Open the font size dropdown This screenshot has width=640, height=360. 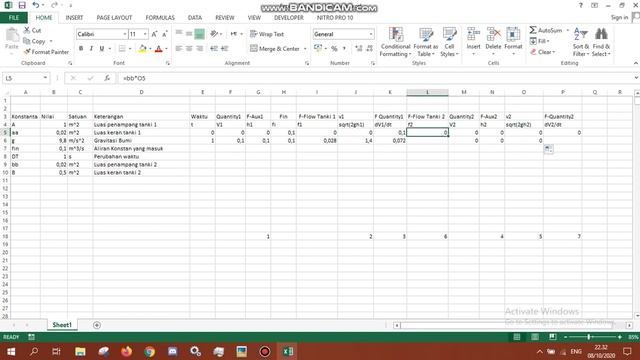145,34
